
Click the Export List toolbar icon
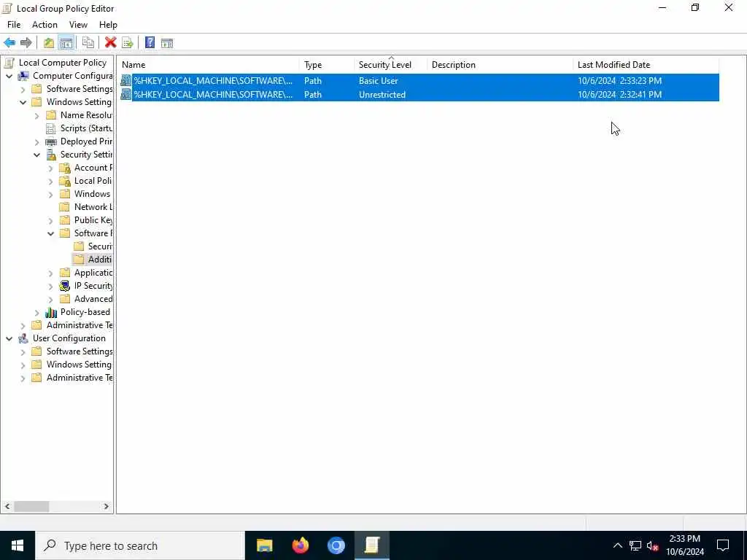pos(127,43)
